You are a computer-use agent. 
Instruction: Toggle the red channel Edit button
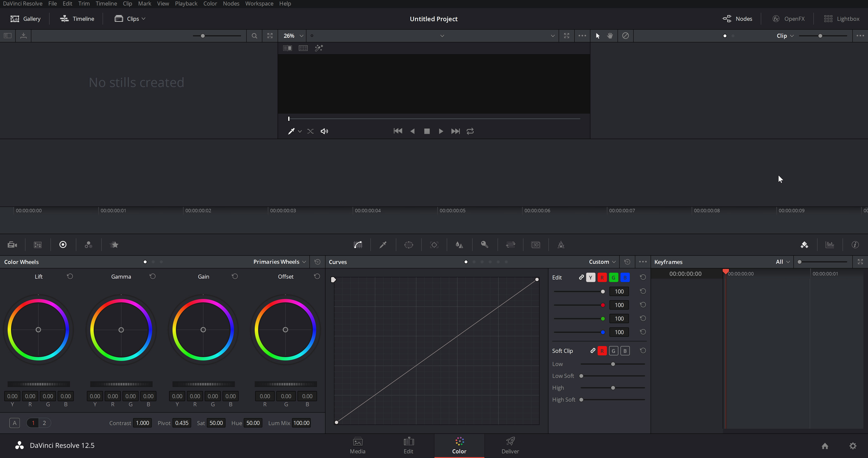(x=602, y=278)
